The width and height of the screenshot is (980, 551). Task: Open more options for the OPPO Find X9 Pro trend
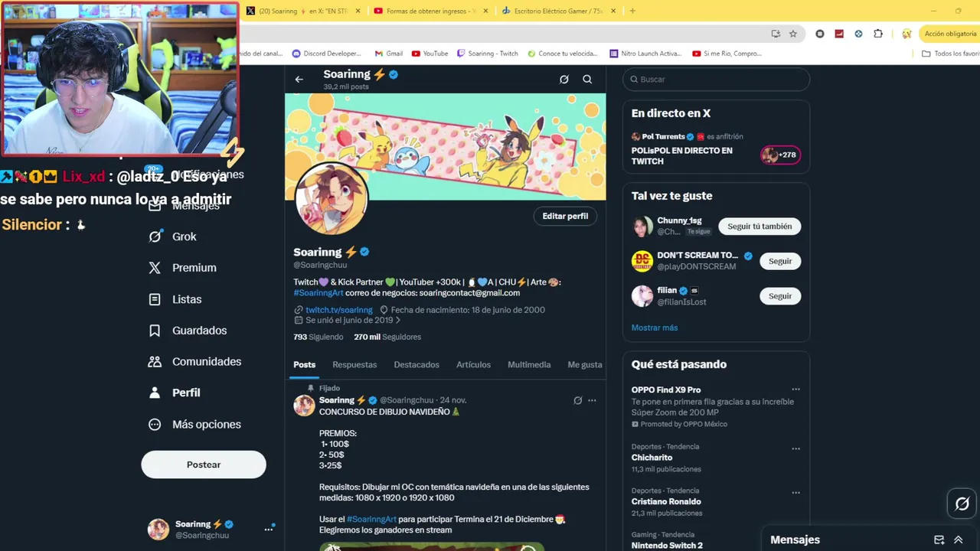(795, 390)
